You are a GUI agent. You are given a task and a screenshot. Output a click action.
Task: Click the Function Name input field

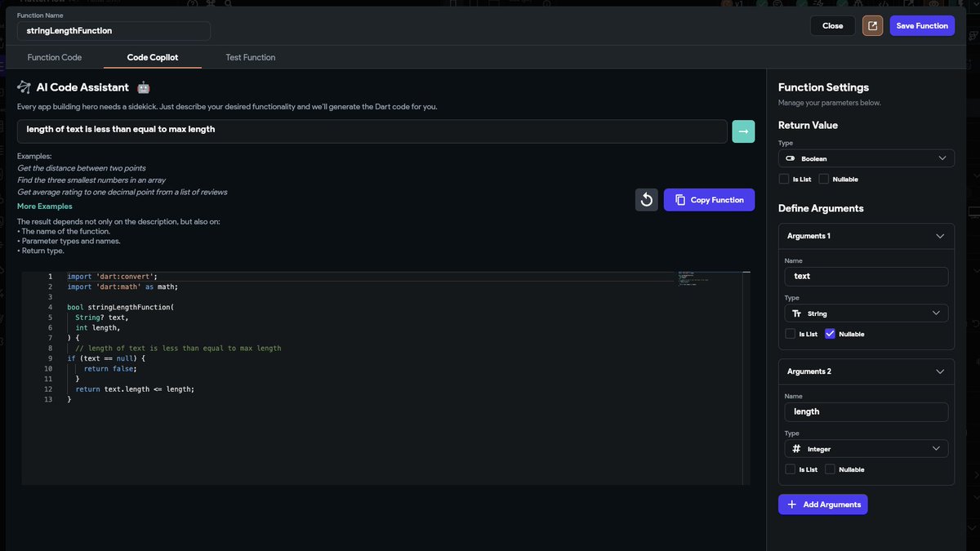(x=114, y=30)
